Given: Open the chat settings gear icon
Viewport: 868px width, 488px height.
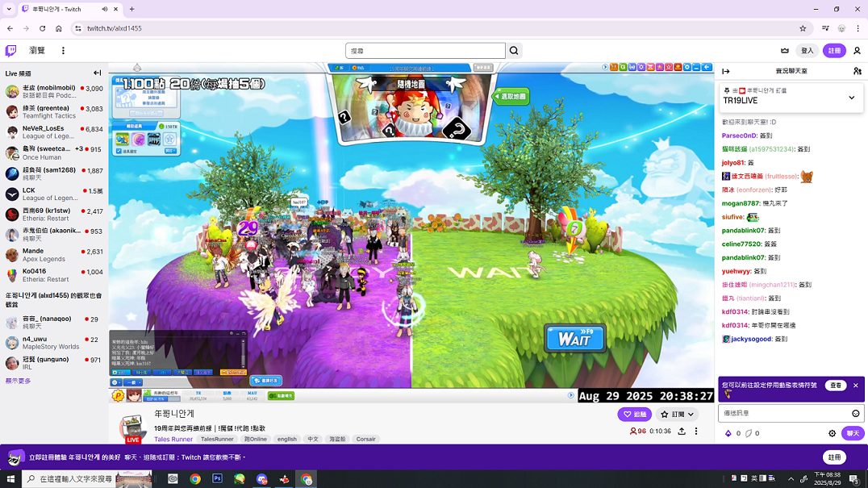Looking at the screenshot, I should [x=833, y=433].
